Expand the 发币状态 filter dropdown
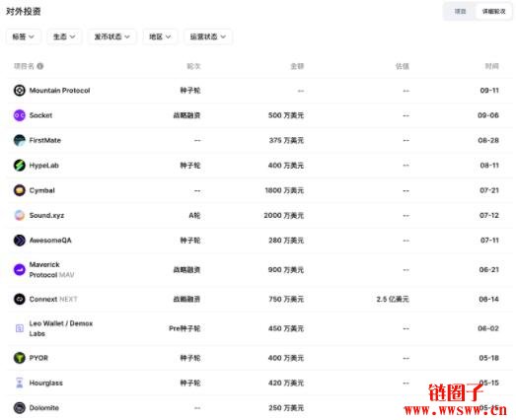This screenshot has height=420, width=516. pyautogui.click(x=112, y=36)
